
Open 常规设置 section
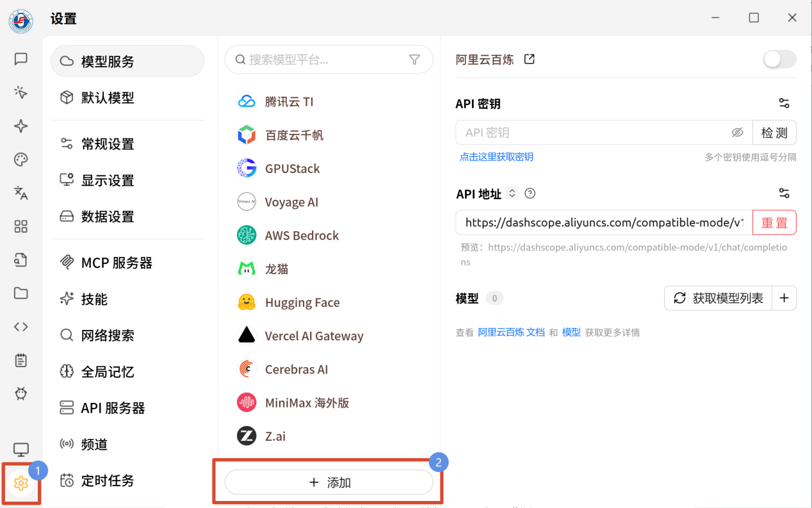[127, 143]
